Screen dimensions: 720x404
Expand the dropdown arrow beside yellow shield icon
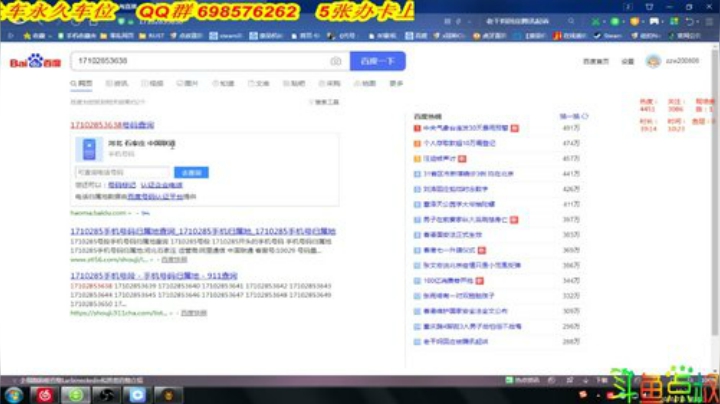pos(642,22)
